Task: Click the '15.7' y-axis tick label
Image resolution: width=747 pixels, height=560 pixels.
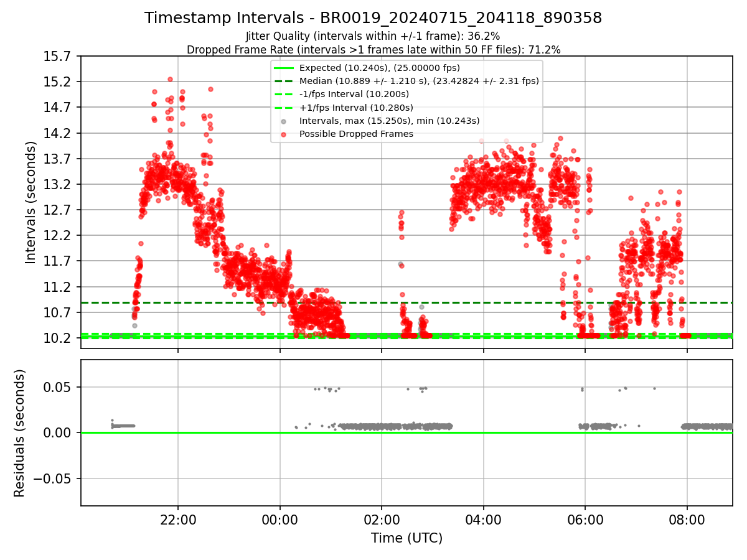Action: 58,57
